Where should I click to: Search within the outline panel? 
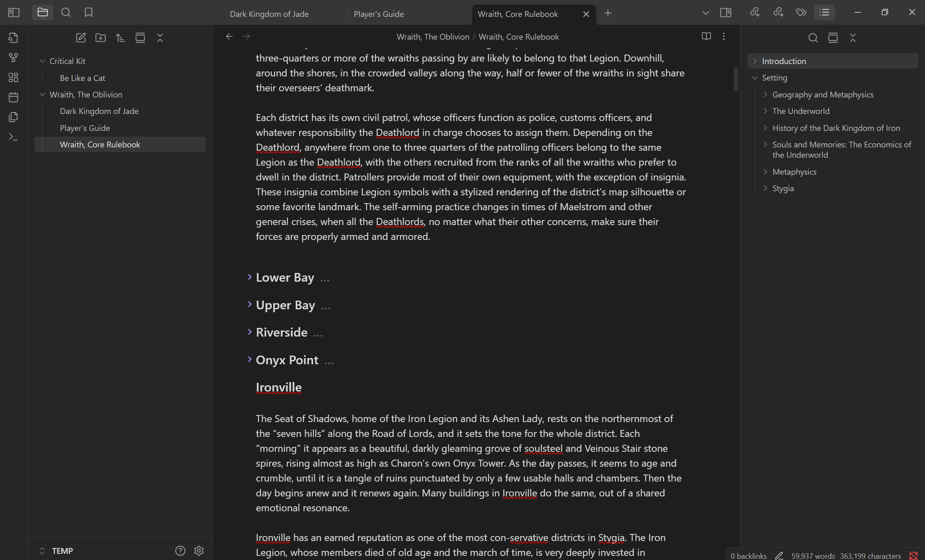pyautogui.click(x=813, y=38)
